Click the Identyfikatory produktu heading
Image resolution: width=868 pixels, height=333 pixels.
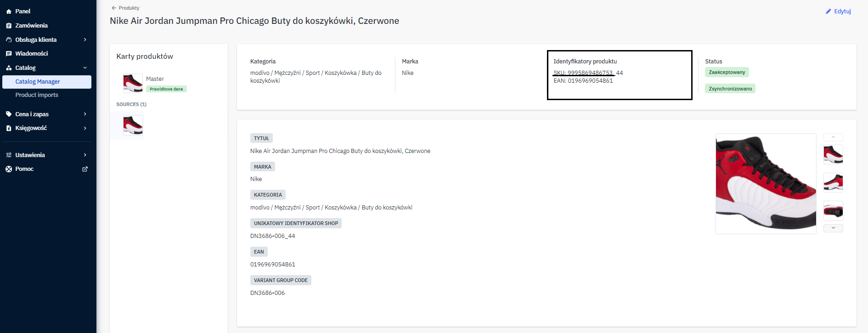coord(585,62)
